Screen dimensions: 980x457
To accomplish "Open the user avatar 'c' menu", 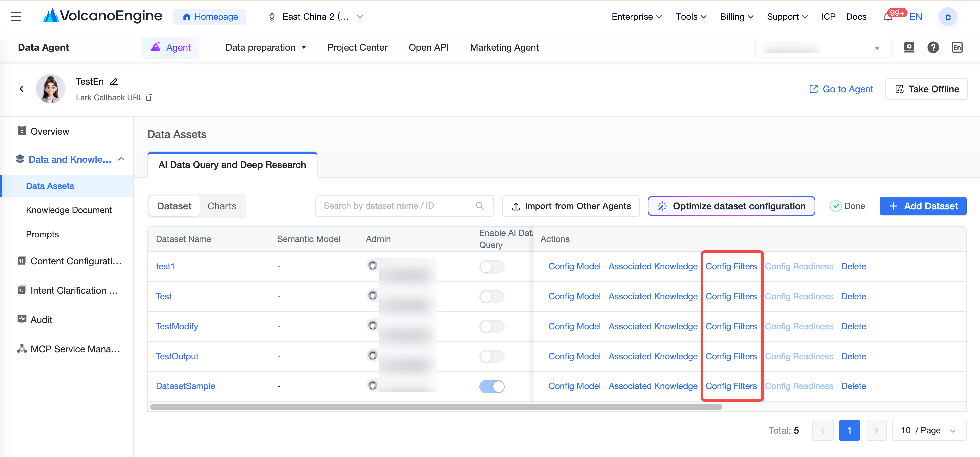I will click(947, 17).
